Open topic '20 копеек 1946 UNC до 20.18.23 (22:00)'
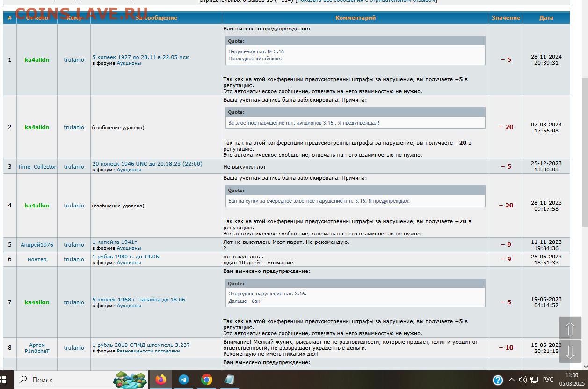 tap(147, 164)
